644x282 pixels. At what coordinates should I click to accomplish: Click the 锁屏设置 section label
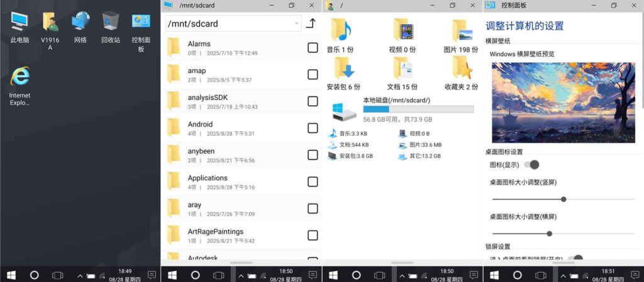(x=498, y=247)
